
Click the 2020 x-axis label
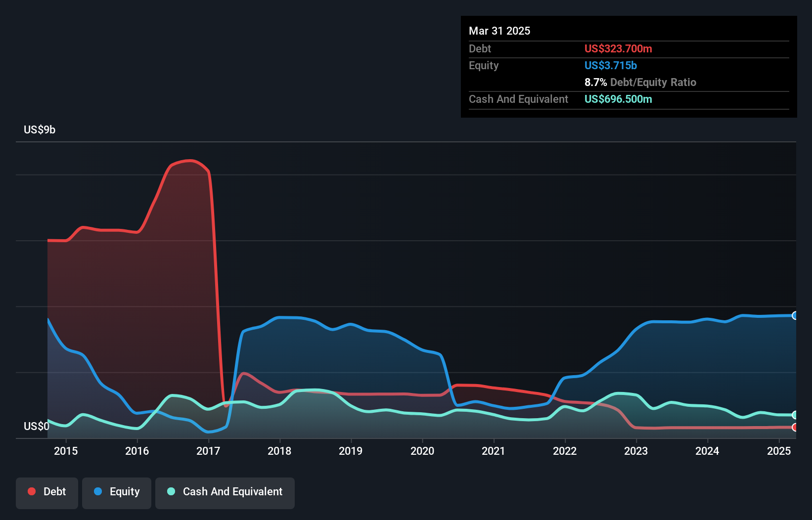[x=422, y=451]
